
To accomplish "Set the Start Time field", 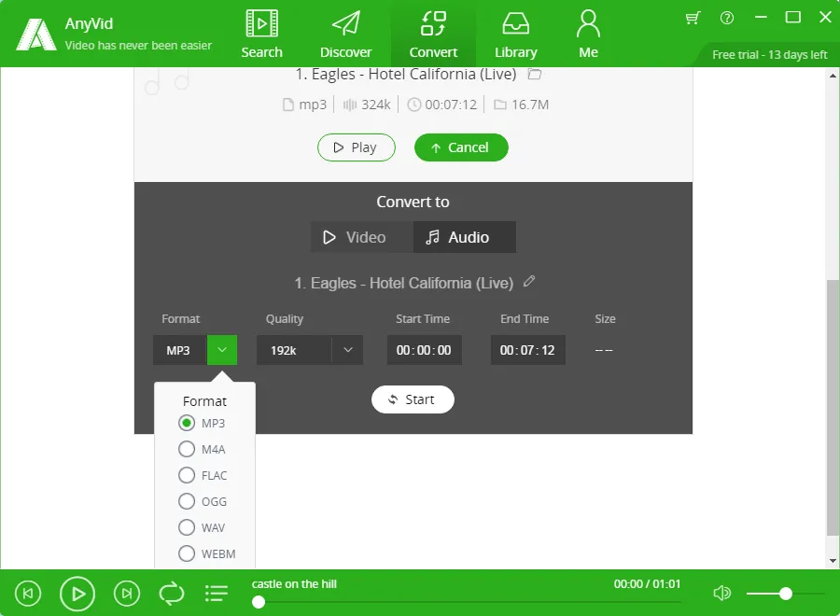I will click(425, 350).
